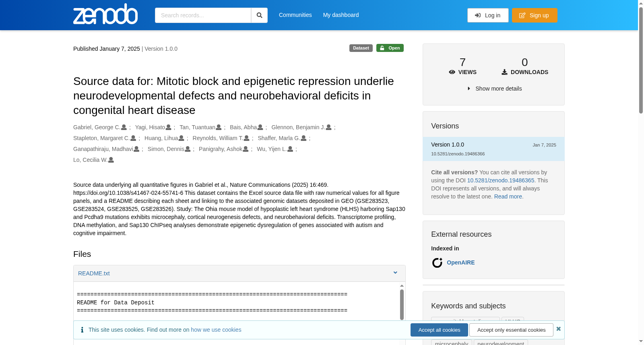Click the Keywords and subjects heading
644x345 pixels.
pos(468,306)
